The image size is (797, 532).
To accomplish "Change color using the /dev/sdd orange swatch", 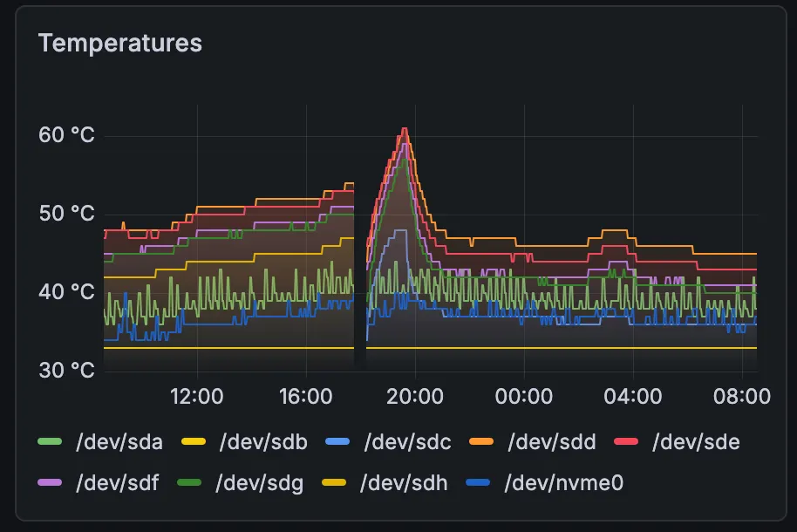I will [484, 442].
